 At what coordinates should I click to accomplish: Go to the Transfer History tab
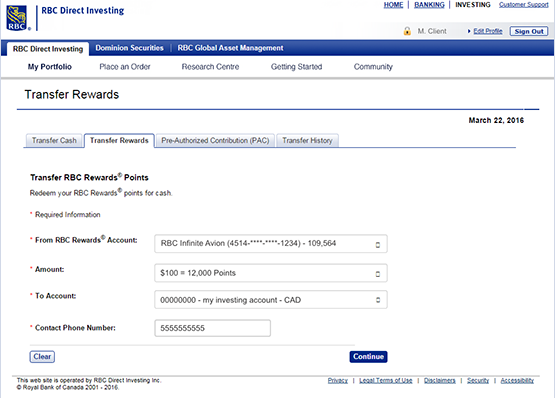[307, 141]
